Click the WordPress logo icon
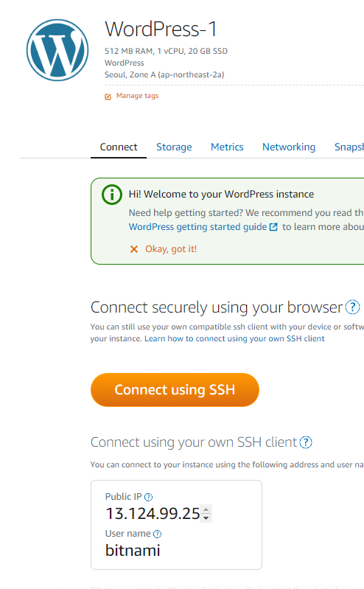The width and height of the screenshot is (364, 589). click(57, 50)
